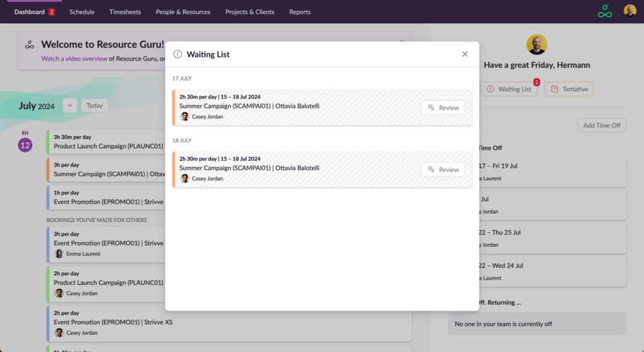Jump to Today on the dashboard
This screenshot has height=352, width=644.
(x=94, y=105)
